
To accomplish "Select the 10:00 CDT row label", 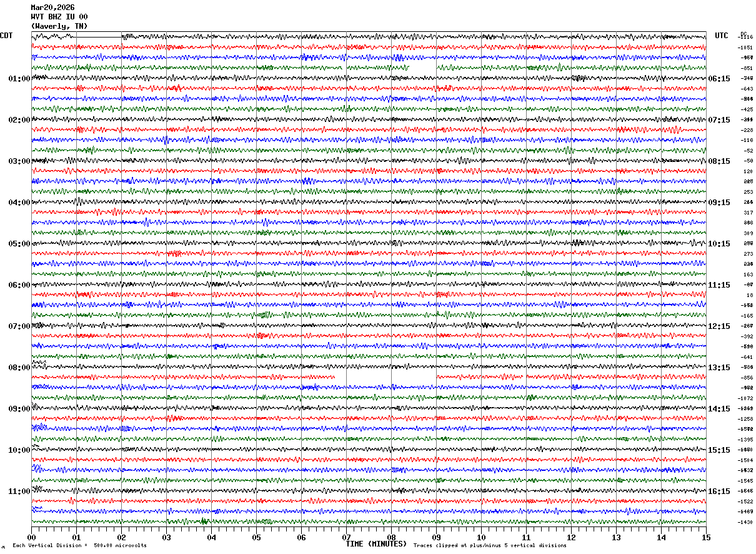I will [x=19, y=450].
